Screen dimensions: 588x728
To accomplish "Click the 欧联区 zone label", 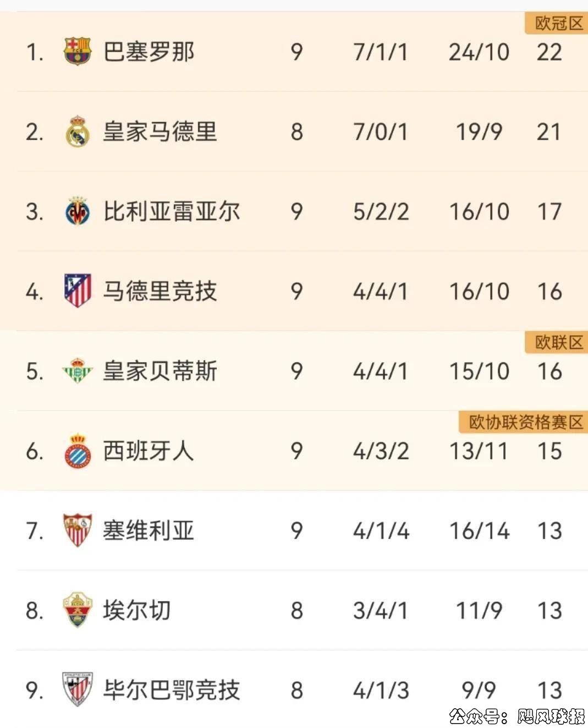I will (x=558, y=342).
